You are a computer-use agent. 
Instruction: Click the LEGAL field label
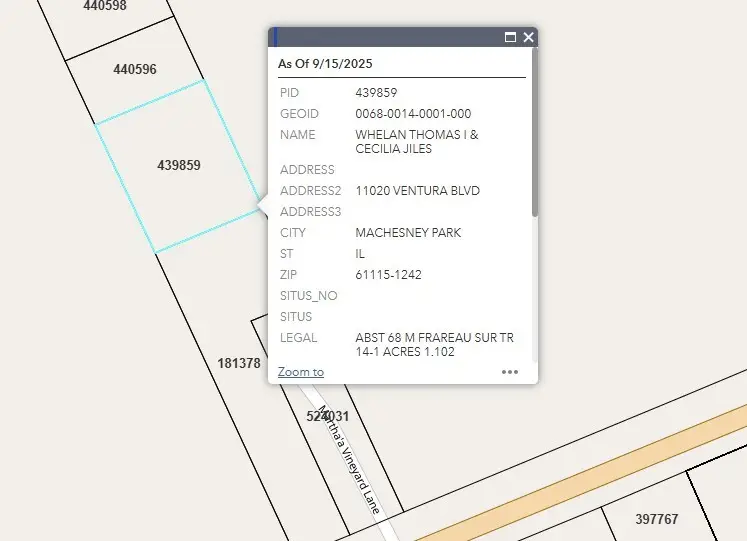pos(299,338)
